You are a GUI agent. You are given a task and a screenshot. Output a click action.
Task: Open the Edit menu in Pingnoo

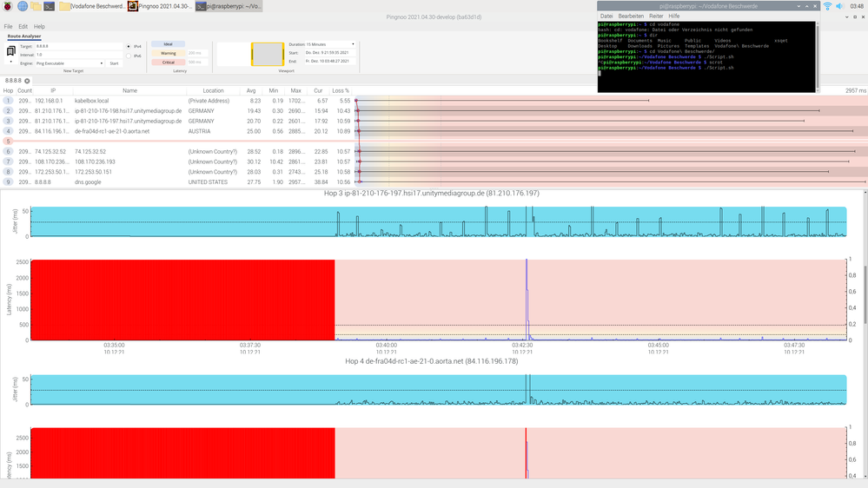(23, 27)
